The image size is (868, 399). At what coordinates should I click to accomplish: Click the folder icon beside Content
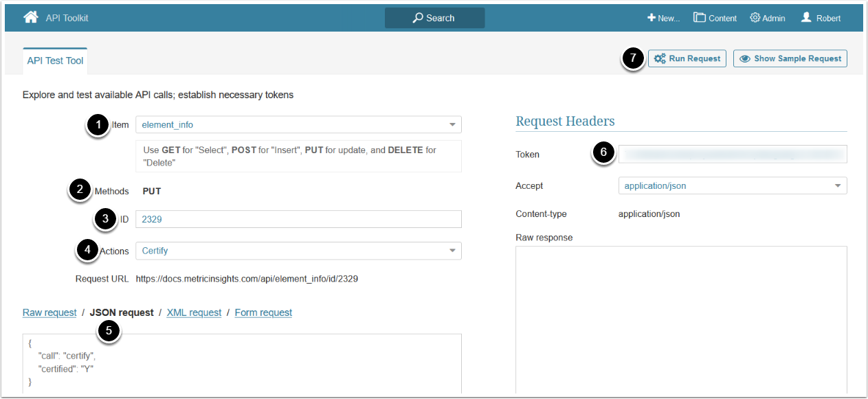click(700, 17)
